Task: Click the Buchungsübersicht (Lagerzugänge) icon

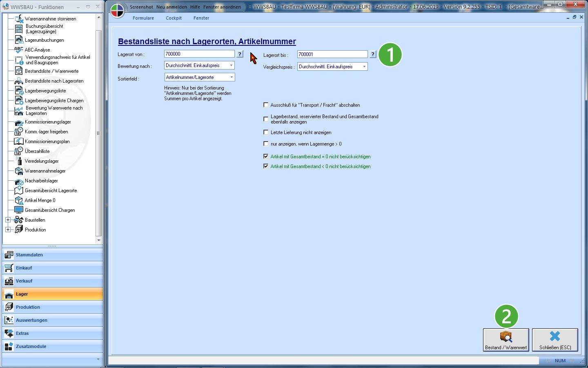Action: pyautogui.click(x=19, y=29)
